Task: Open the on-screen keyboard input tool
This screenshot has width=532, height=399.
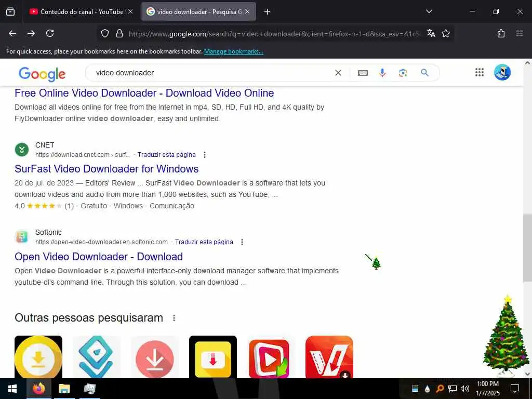Action: [363, 73]
